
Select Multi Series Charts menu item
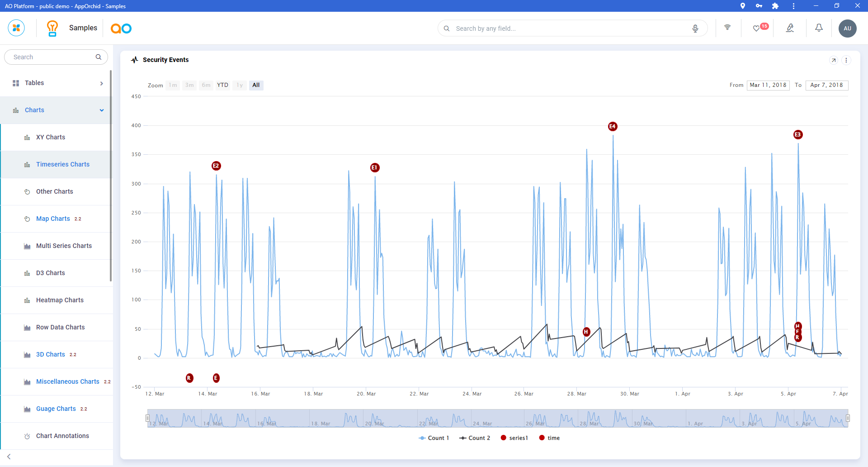(64, 246)
